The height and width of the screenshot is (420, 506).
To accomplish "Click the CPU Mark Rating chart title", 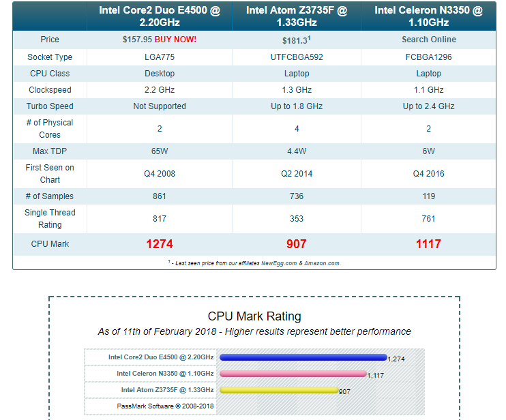I will (x=254, y=316).
